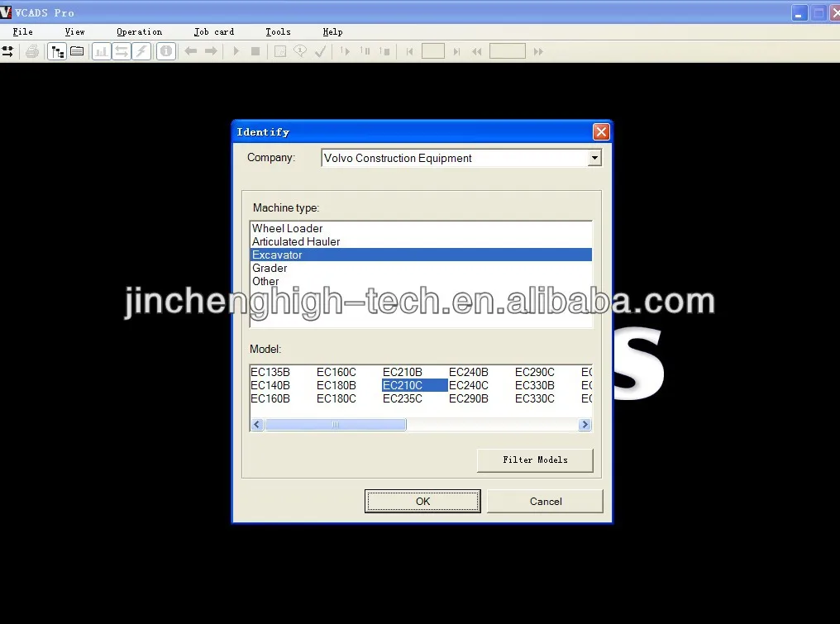This screenshot has height=624, width=840.
Task: Open the View menu
Action: click(x=74, y=31)
